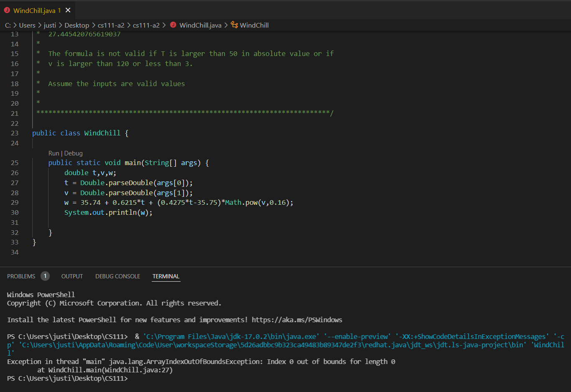Open the Desktop breadcrumb segment

pyautogui.click(x=76, y=25)
